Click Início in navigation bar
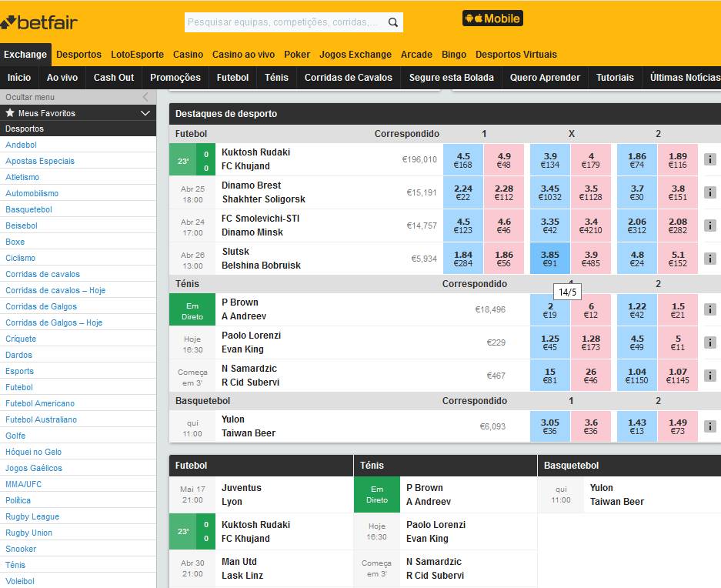 (19, 77)
